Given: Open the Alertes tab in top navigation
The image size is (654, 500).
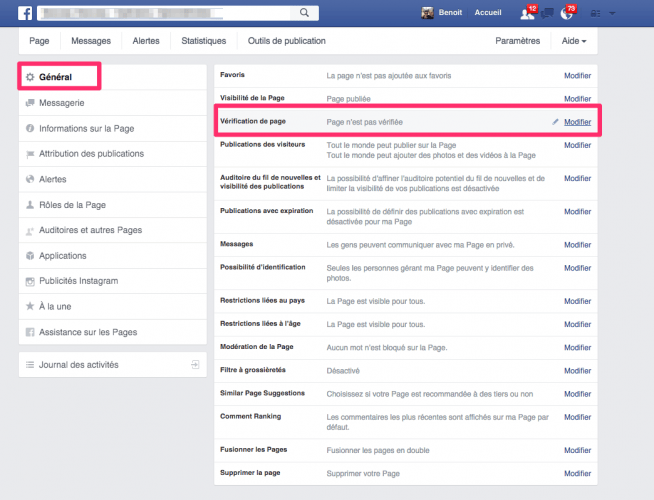Looking at the screenshot, I should point(146,41).
